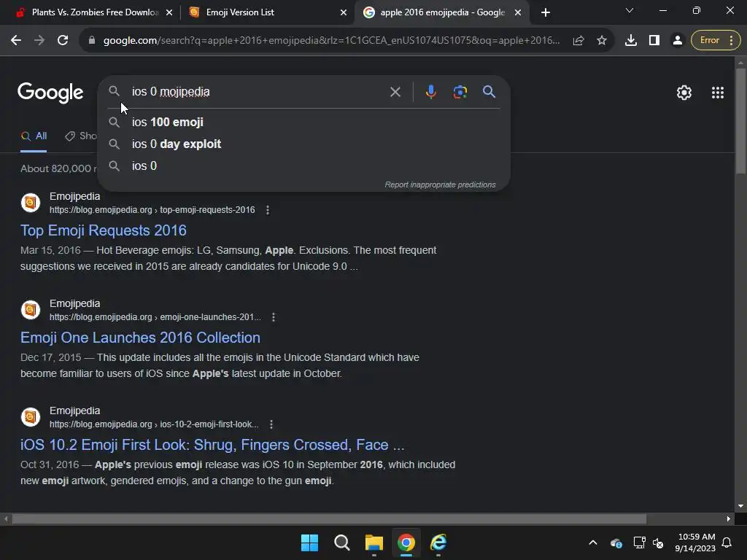Close the apple 2016 emojipedia tab
747x560 pixels.
tap(518, 13)
